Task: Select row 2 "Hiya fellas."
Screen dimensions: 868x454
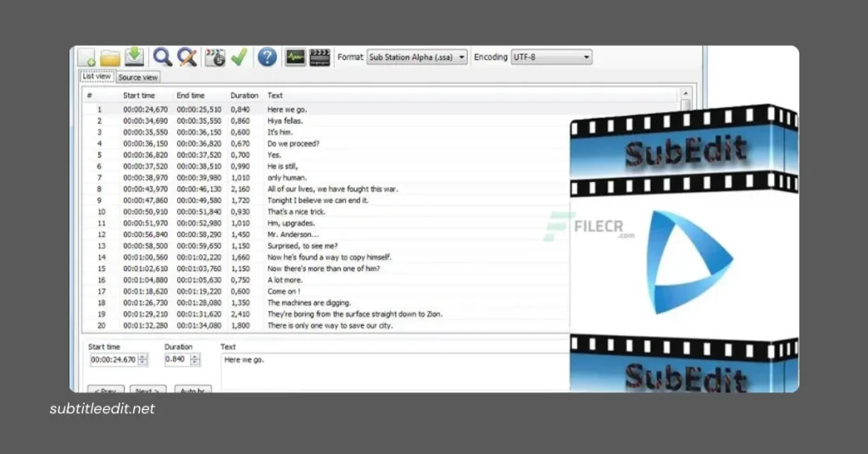Action: coord(326,120)
